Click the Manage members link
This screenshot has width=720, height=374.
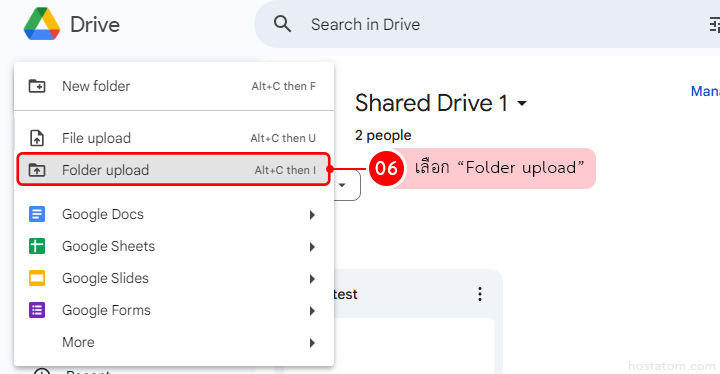[705, 91]
